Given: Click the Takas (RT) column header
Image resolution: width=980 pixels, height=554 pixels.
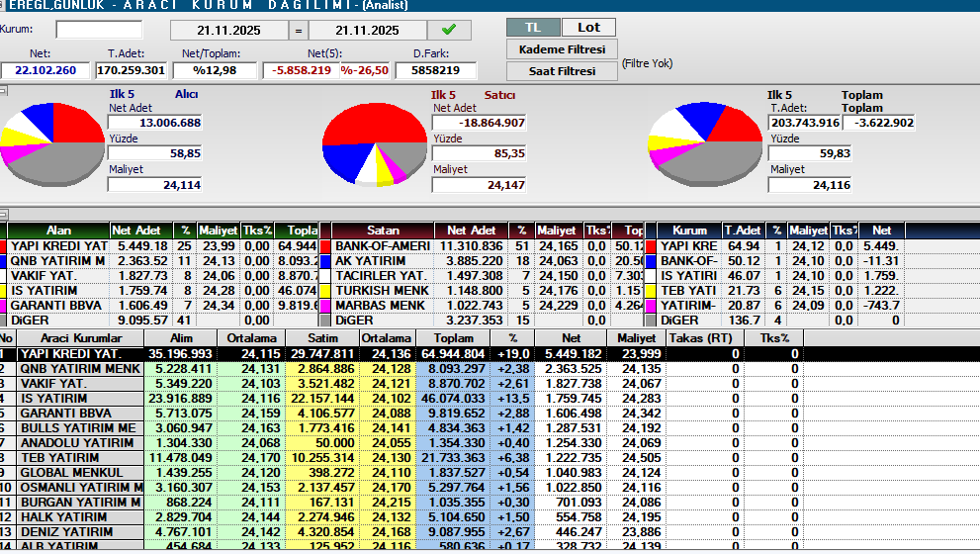Looking at the screenshot, I should click(700, 338).
